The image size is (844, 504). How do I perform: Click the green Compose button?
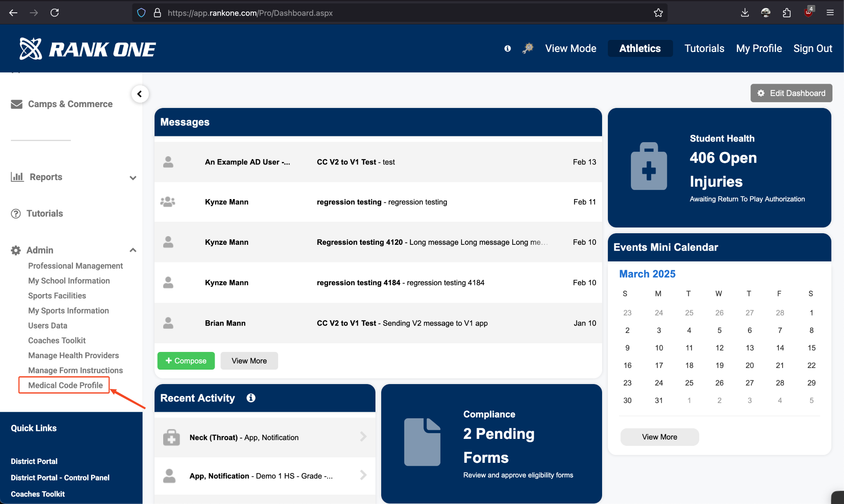pyautogui.click(x=186, y=361)
